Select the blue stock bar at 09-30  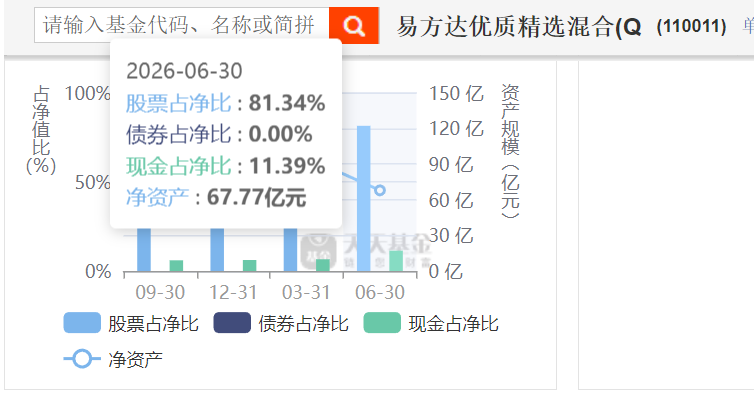coord(144,250)
